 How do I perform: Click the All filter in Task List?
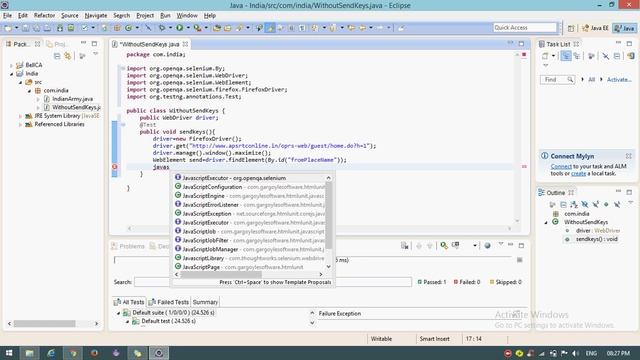click(591, 80)
